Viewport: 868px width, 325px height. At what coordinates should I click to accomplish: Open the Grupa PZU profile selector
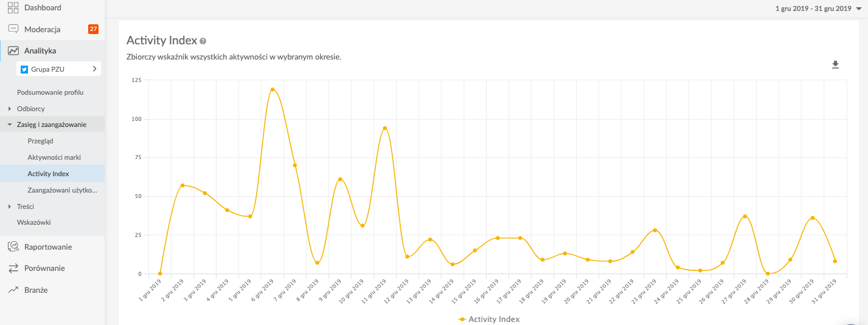click(x=58, y=69)
